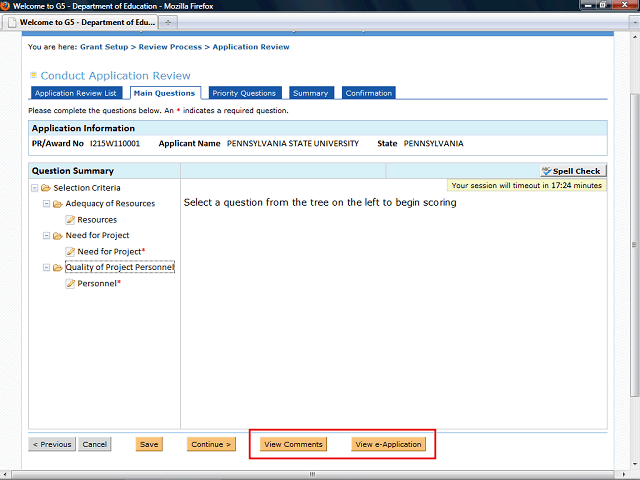This screenshot has height=480, width=640.
Task: Select the Main Questions tab
Action: pyautogui.click(x=165, y=93)
